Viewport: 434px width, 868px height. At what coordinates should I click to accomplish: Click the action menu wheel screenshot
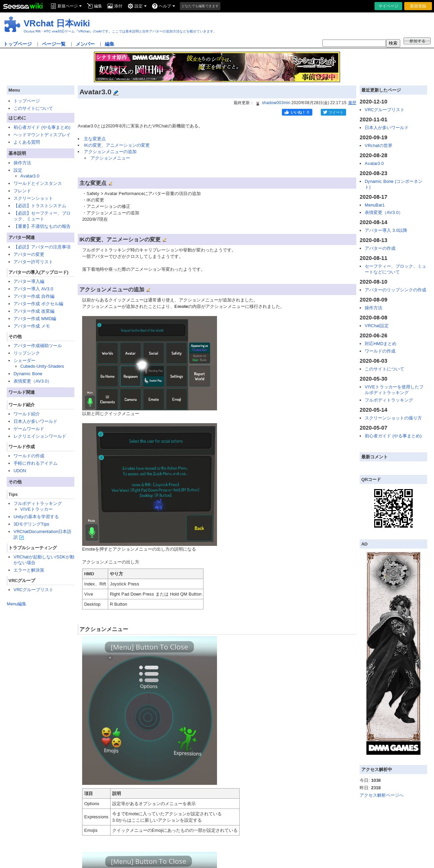[149, 710]
